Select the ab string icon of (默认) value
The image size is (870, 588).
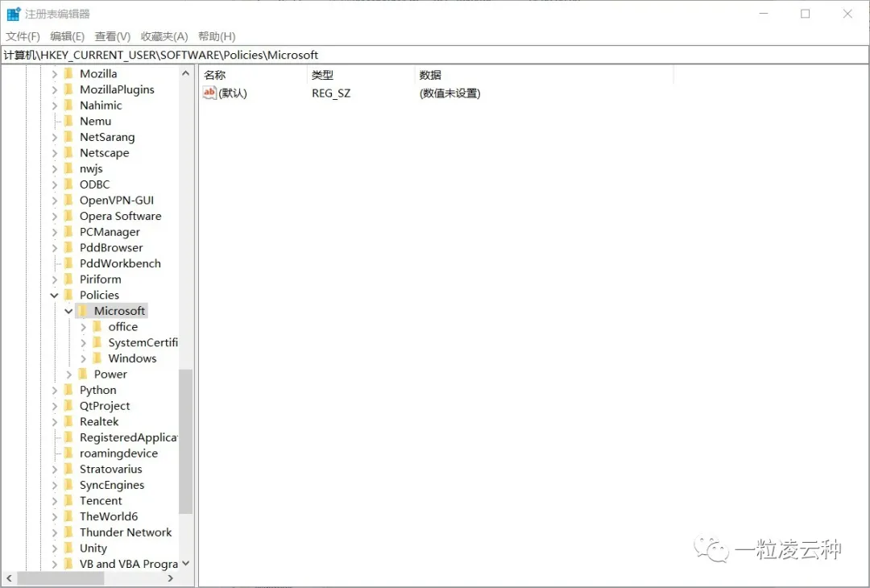coord(209,93)
